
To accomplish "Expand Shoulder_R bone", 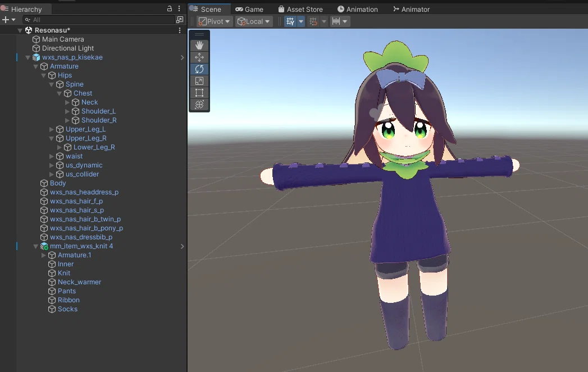I will [x=67, y=120].
